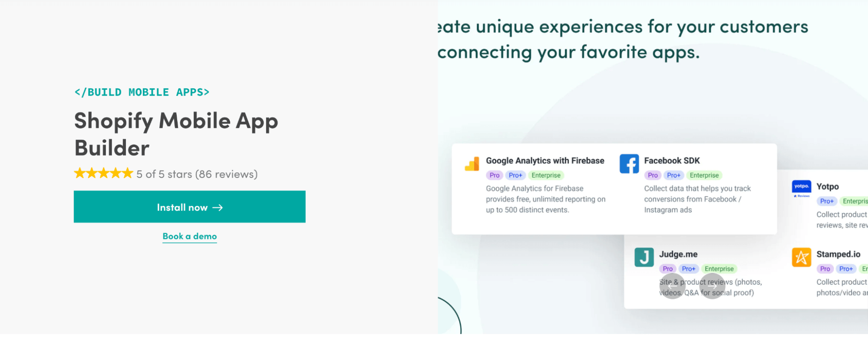Click the Facebook SDK logo icon

pyautogui.click(x=629, y=164)
